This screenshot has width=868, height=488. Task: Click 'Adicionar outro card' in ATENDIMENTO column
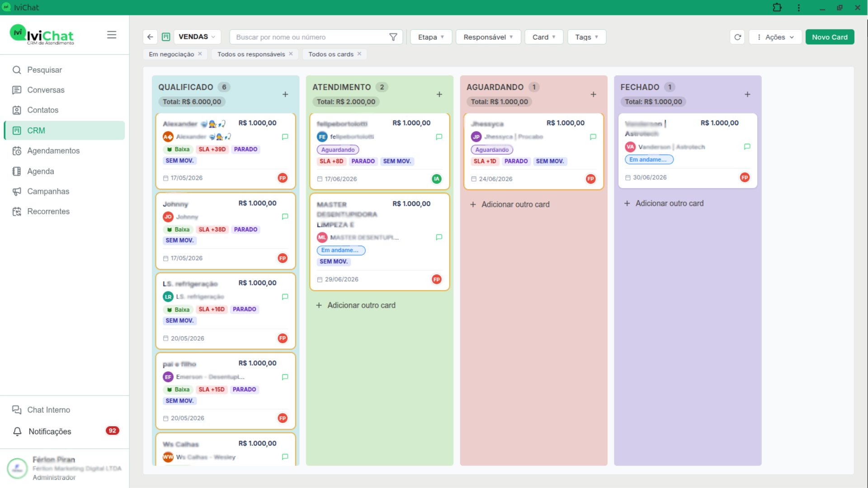pos(356,305)
